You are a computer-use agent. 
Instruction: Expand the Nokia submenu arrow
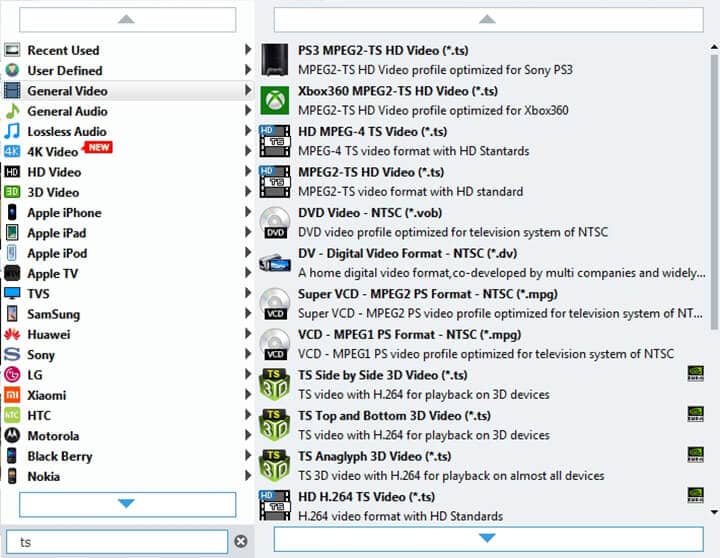pyautogui.click(x=248, y=475)
